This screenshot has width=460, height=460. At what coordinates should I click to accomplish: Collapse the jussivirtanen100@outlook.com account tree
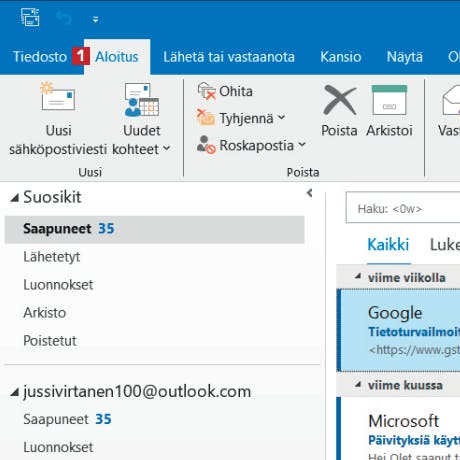(14, 392)
